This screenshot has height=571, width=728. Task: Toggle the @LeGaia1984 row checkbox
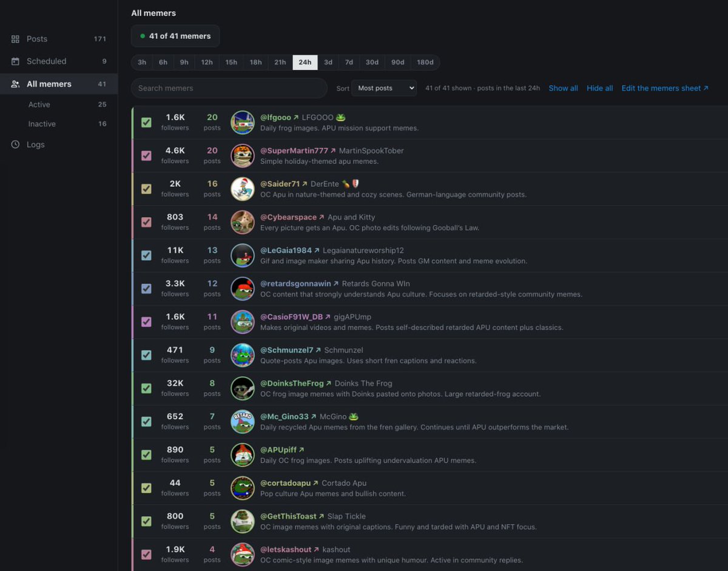[x=146, y=255]
